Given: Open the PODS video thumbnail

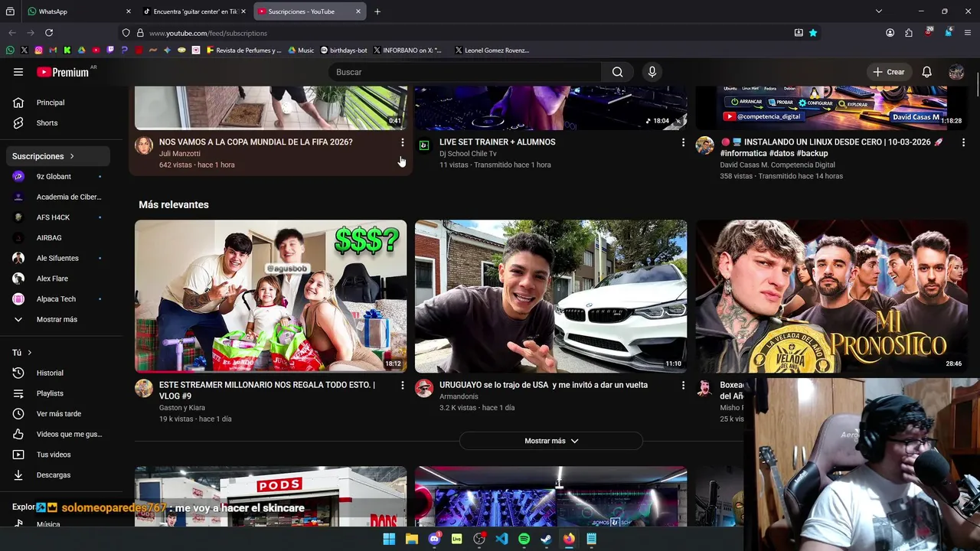Looking at the screenshot, I should click(x=271, y=497).
